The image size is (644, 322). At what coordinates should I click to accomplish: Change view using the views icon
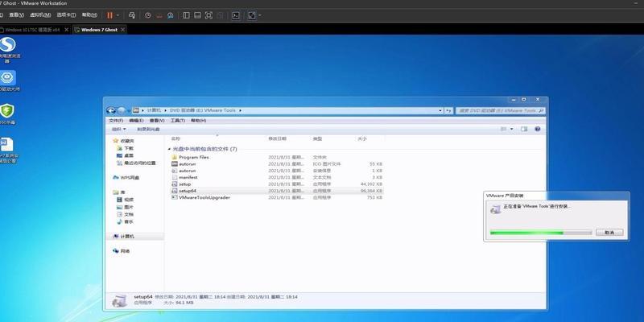coord(504,129)
